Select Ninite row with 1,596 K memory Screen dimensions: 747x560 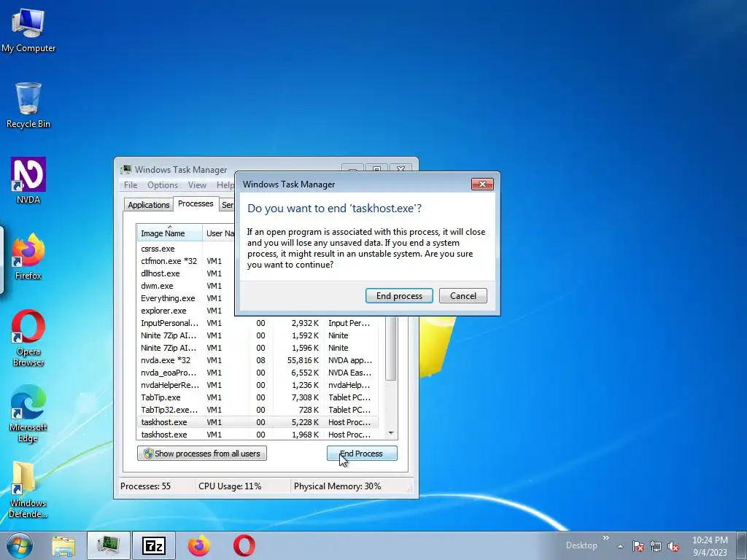[258, 348]
